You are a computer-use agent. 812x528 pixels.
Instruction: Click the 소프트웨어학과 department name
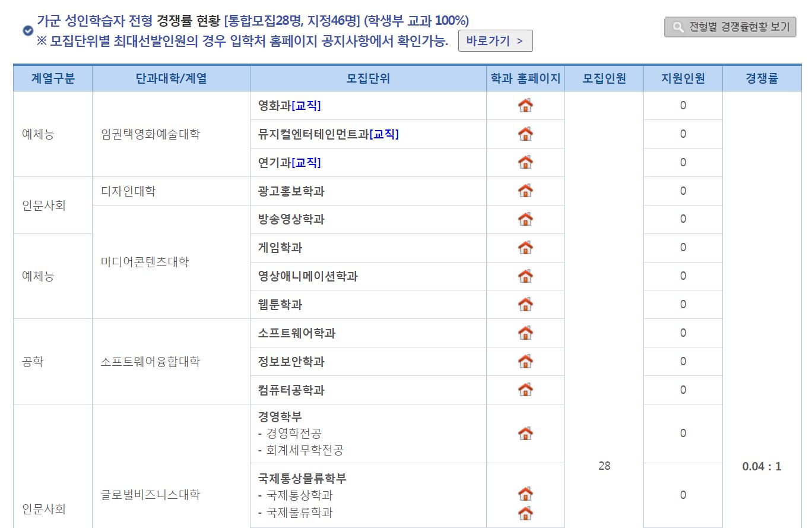point(297,333)
